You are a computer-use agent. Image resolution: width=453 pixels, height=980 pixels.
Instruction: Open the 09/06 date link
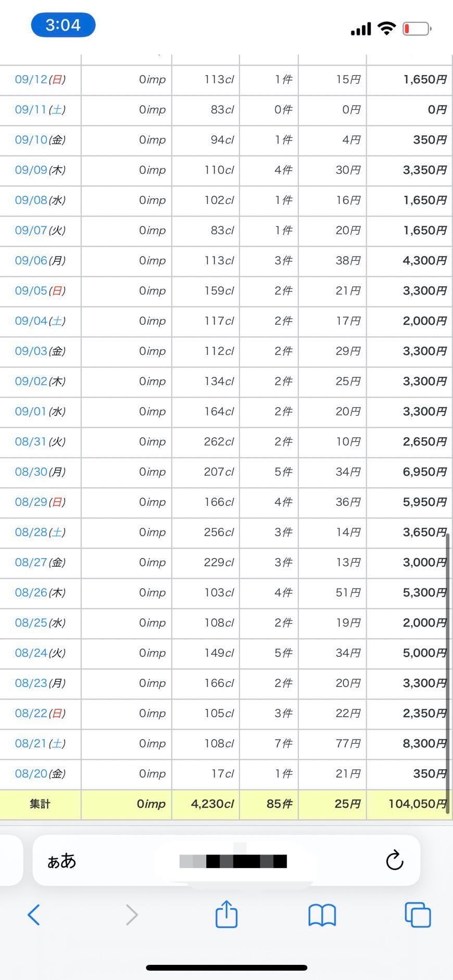click(x=31, y=261)
